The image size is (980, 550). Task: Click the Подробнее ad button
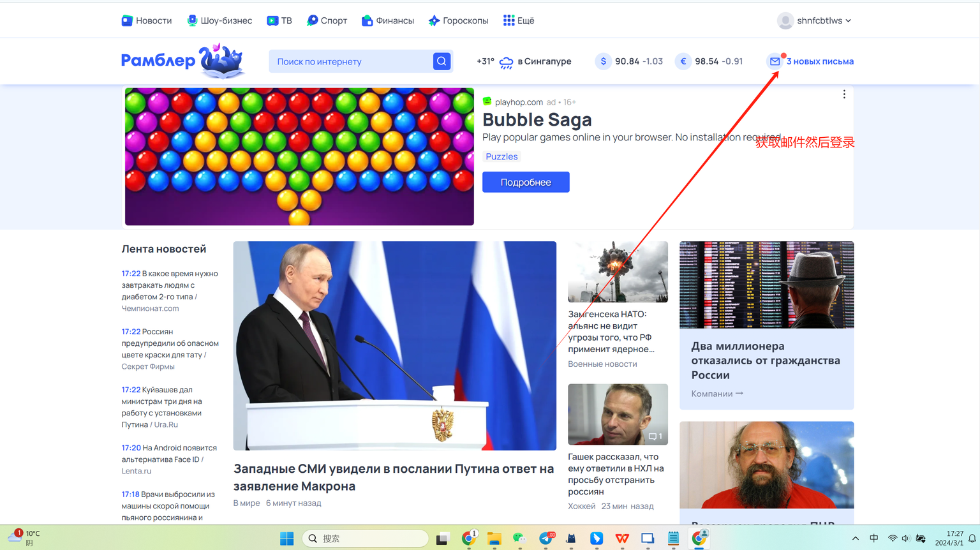click(x=526, y=182)
